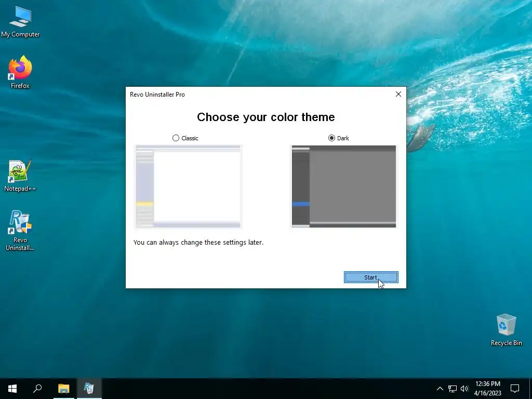Click the Dark theme preview thumbnail

click(x=344, y=187)
